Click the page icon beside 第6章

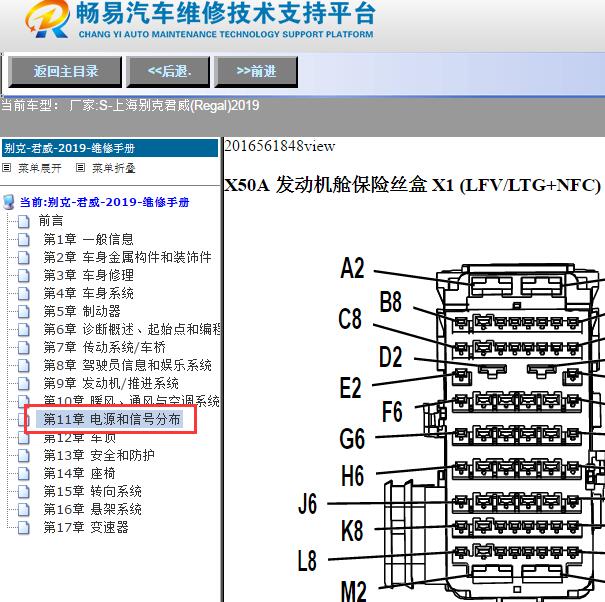pos(24,330)
